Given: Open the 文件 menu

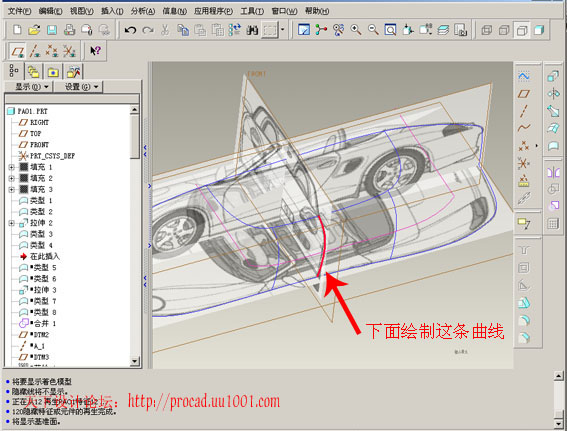Looking at the screenshot, I should point(19,11).
